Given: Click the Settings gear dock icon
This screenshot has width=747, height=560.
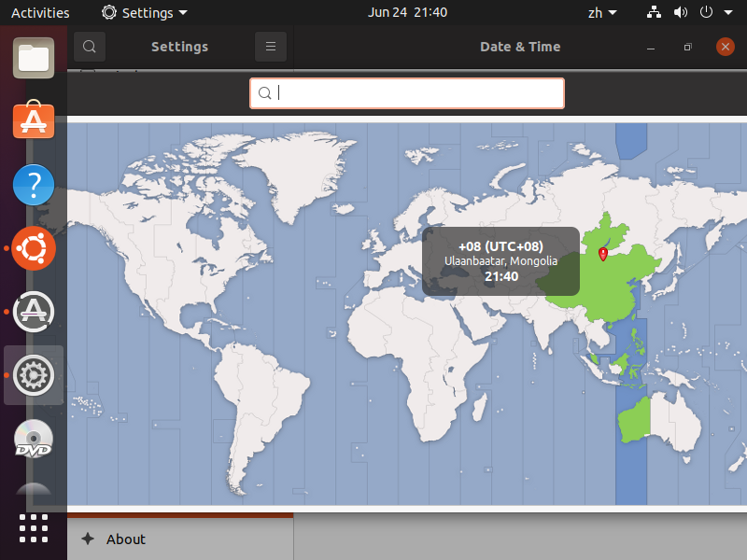Looking at the screenshot, I should point(34,375).
